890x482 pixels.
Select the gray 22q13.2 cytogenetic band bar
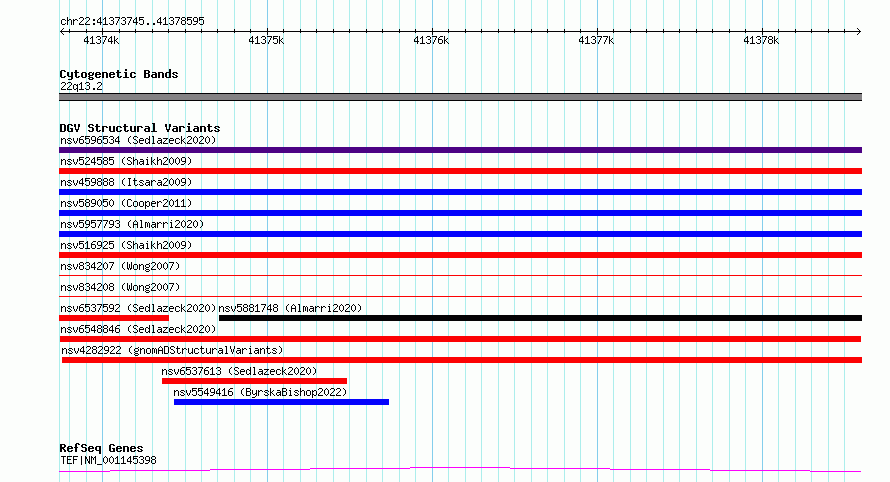tap(460, 97)
